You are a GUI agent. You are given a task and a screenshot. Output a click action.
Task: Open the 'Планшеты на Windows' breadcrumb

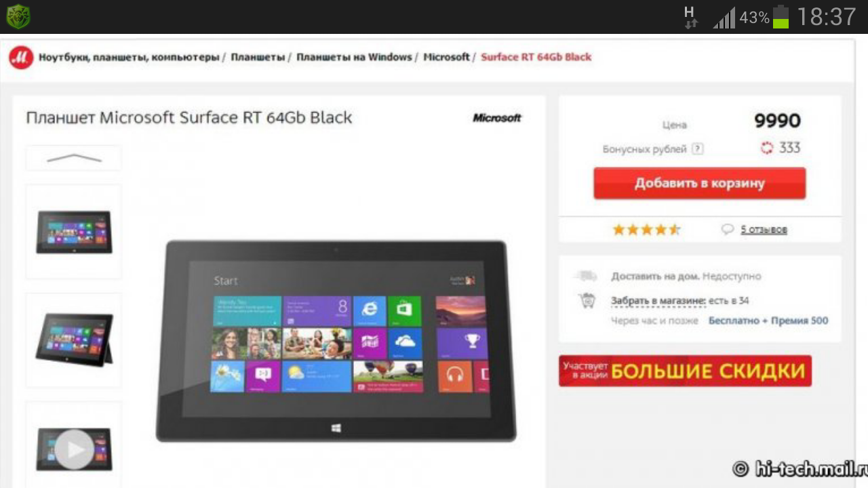click(354, 57)
